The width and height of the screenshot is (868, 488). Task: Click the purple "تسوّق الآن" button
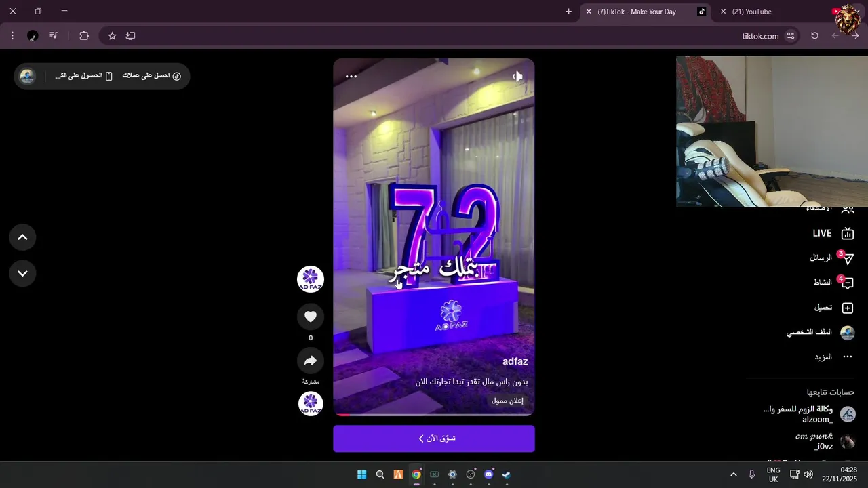point(434,439)
